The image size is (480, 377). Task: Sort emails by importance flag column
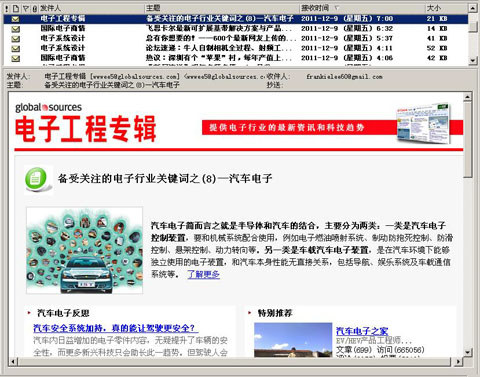7,8
